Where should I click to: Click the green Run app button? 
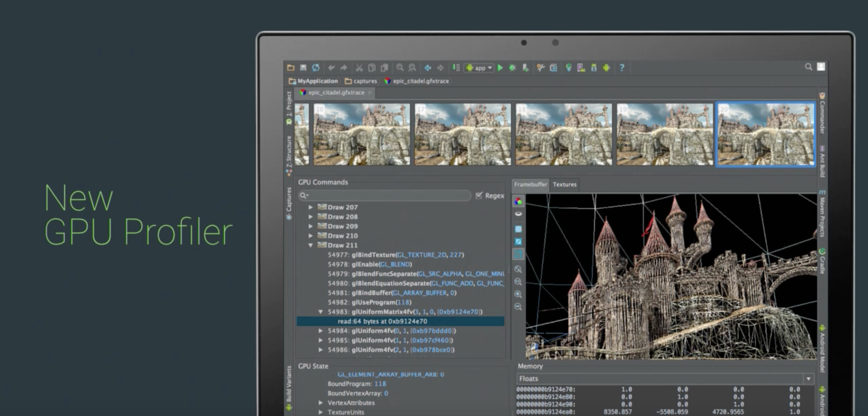(501, 68)
